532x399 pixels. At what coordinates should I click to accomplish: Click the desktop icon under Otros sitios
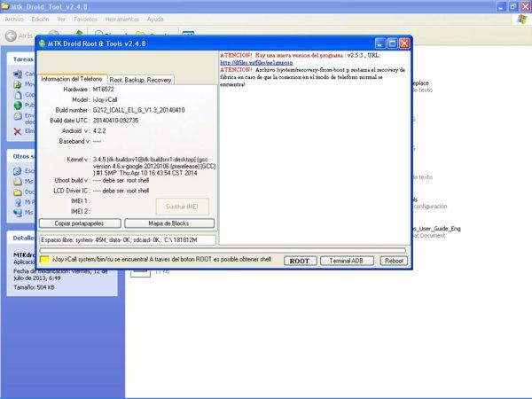coord(18,171)
